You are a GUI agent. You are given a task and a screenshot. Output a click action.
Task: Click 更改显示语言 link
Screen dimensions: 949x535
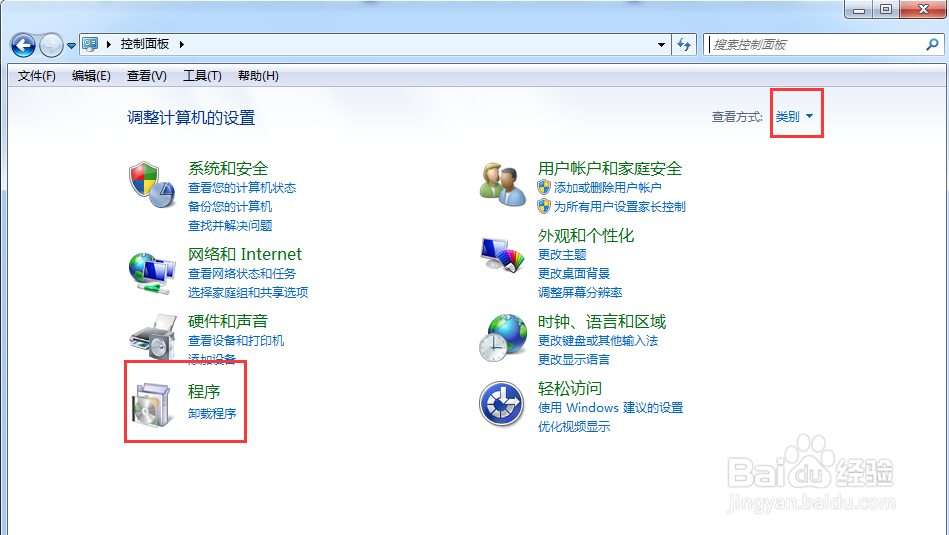(574, 359)
